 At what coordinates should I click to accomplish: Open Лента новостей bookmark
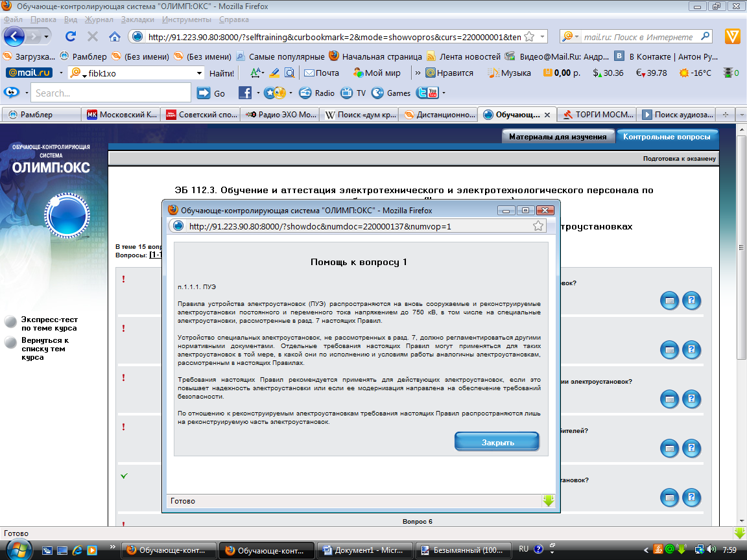[x=464, y=56]
